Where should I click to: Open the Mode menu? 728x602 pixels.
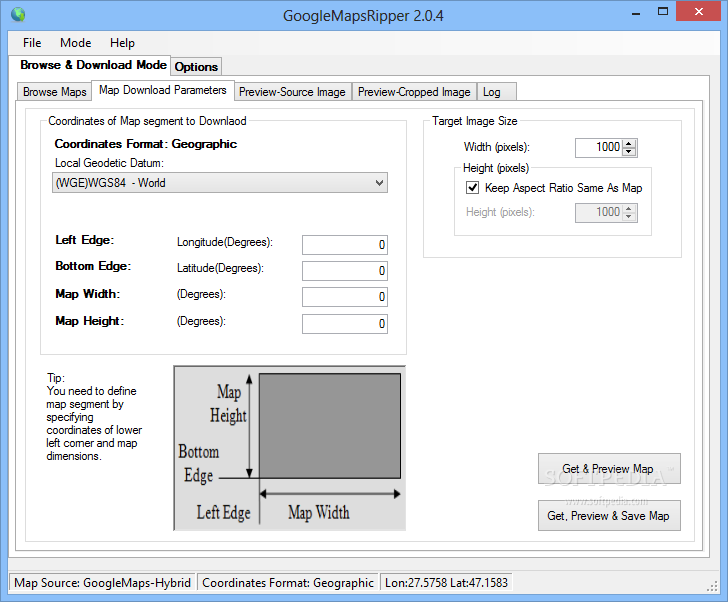point(75,43)
